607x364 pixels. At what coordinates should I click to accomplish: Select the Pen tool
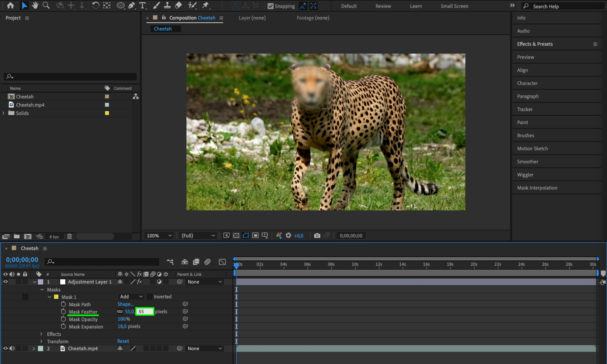click(x=131, y=5)
